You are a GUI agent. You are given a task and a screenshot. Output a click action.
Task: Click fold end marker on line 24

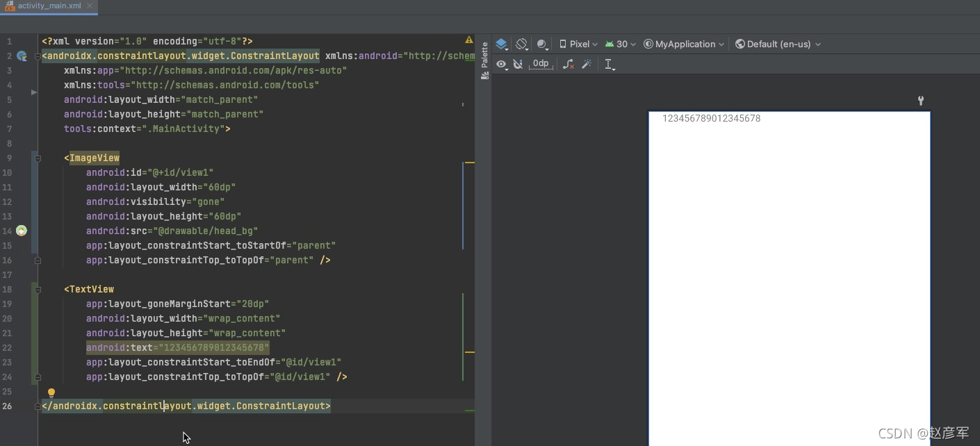[x=38, y=377]
